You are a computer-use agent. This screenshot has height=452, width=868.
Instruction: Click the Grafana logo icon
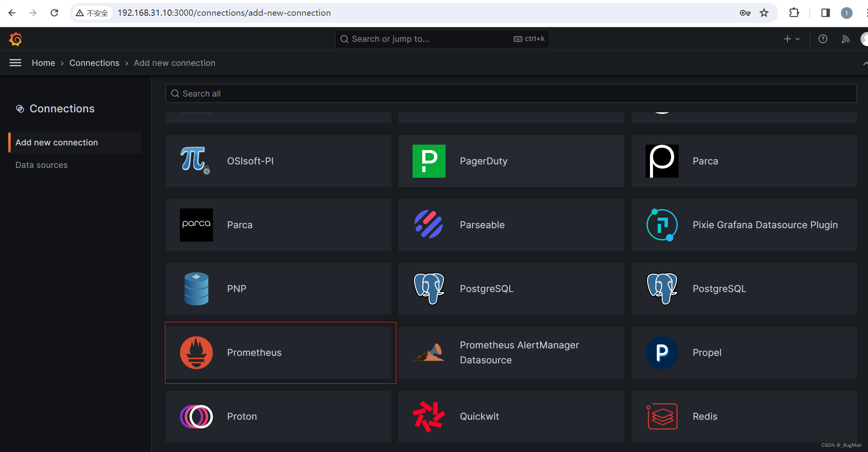15,39
